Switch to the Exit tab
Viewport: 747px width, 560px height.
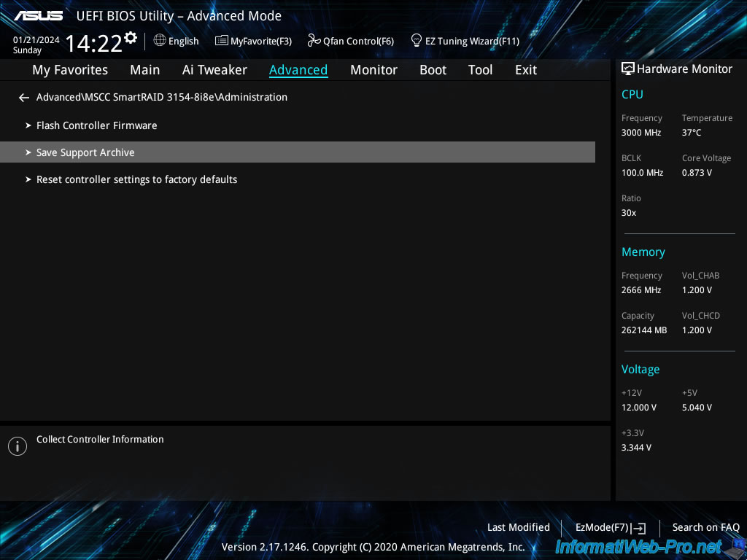click(x=525, y=70)
